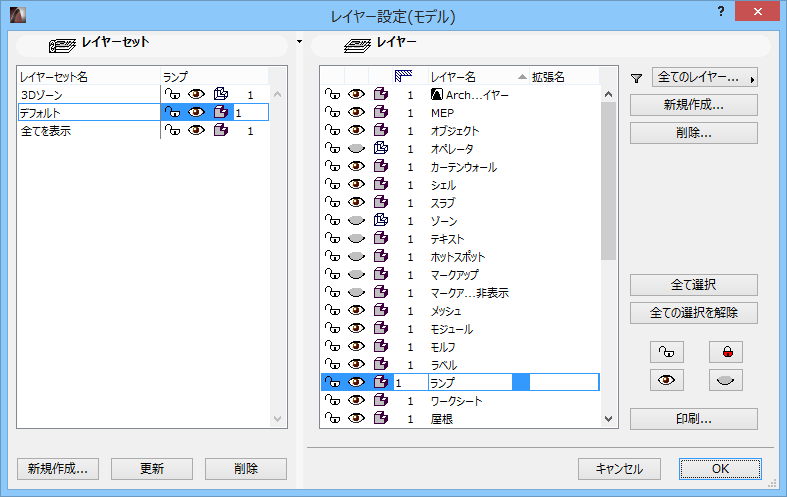Sort by レイヤー名 column header

point(478,76)
